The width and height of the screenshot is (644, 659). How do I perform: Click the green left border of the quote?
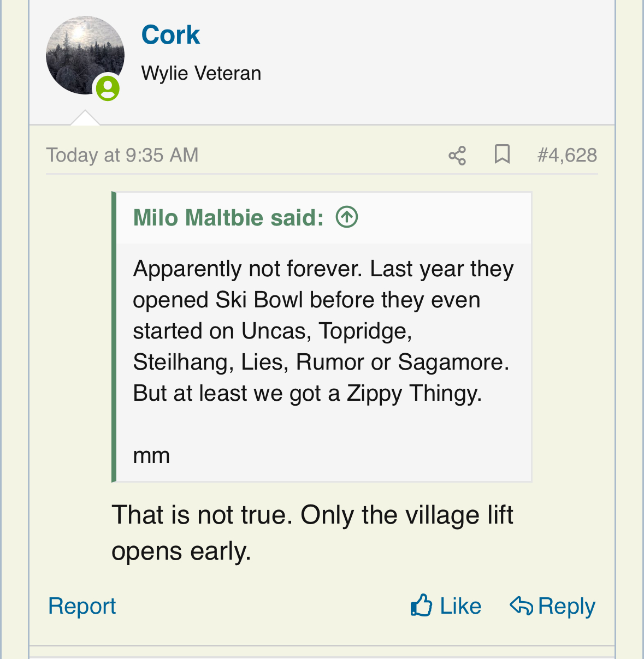click(114, 336)
